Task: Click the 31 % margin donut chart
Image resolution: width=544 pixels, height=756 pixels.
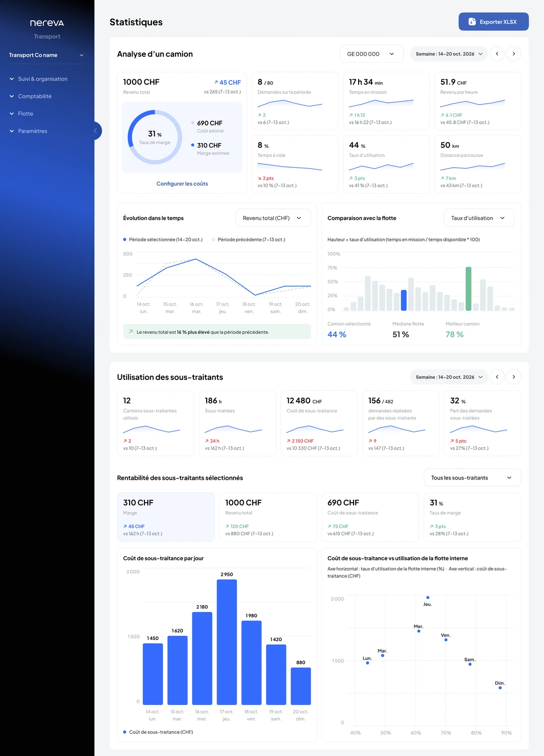Action: pyautogui.click(x=155, y=137)
